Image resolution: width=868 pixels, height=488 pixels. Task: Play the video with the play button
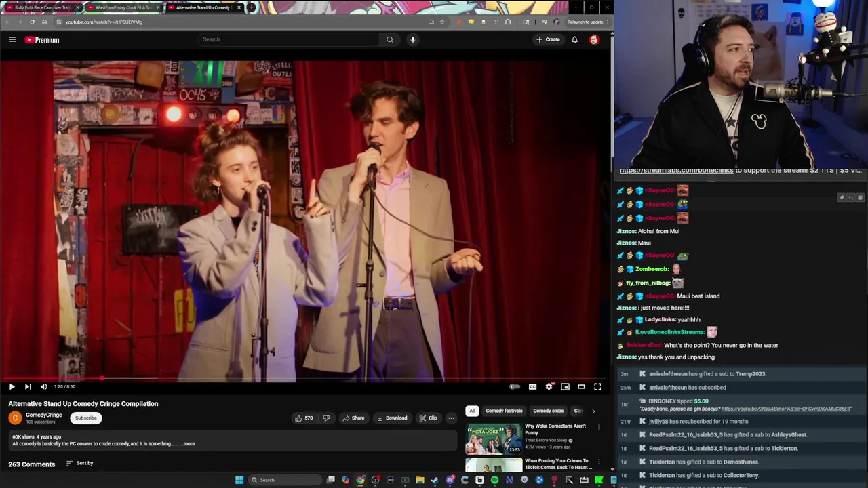(x=12, y=386)
